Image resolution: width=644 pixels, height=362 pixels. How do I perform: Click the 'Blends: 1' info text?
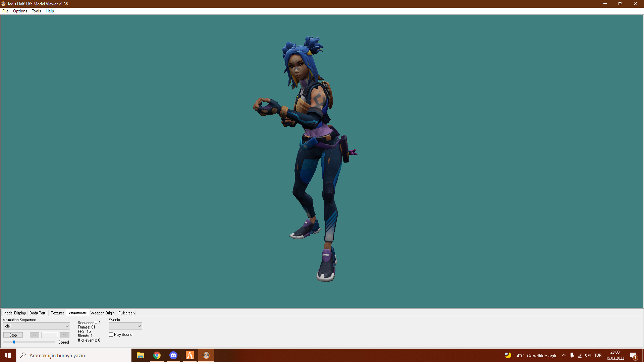tap(85, 336)
